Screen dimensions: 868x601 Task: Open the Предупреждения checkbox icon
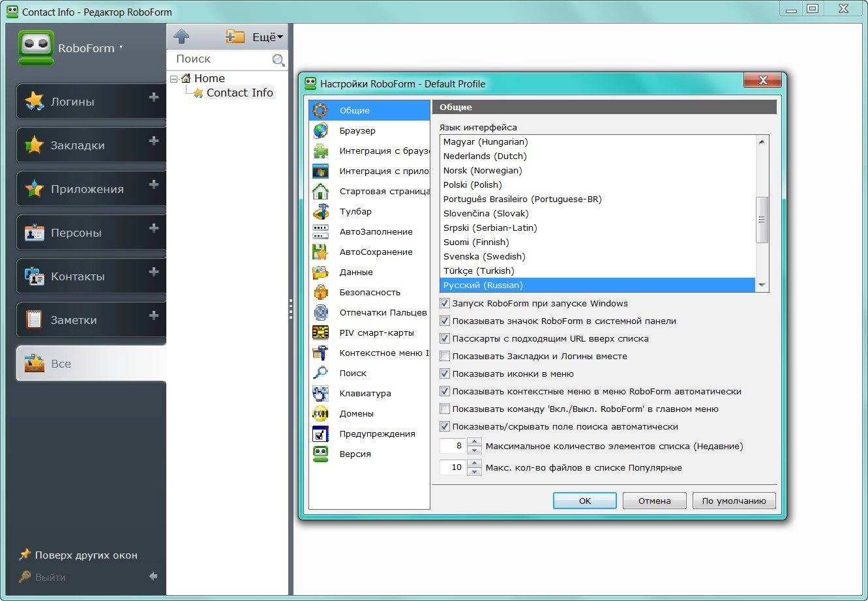(x=320, y=433)
